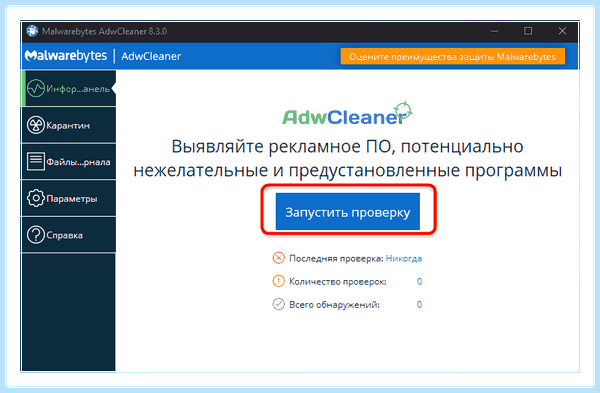The width and height of the screenshot is (600, 393).
Task: Click the AdwCleaner text in blue header
Action: click(x=151, y=56)
